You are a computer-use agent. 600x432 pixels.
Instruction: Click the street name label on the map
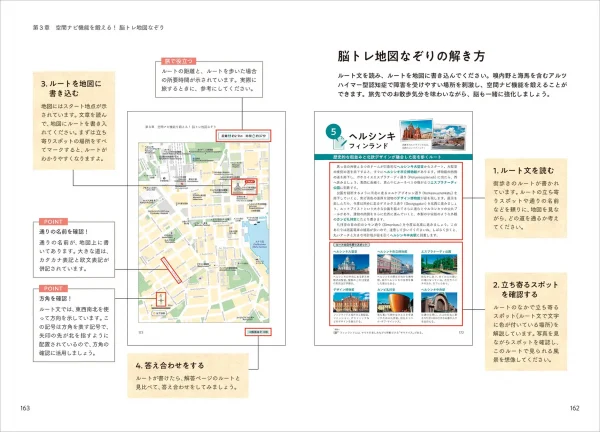pos(171,271)
